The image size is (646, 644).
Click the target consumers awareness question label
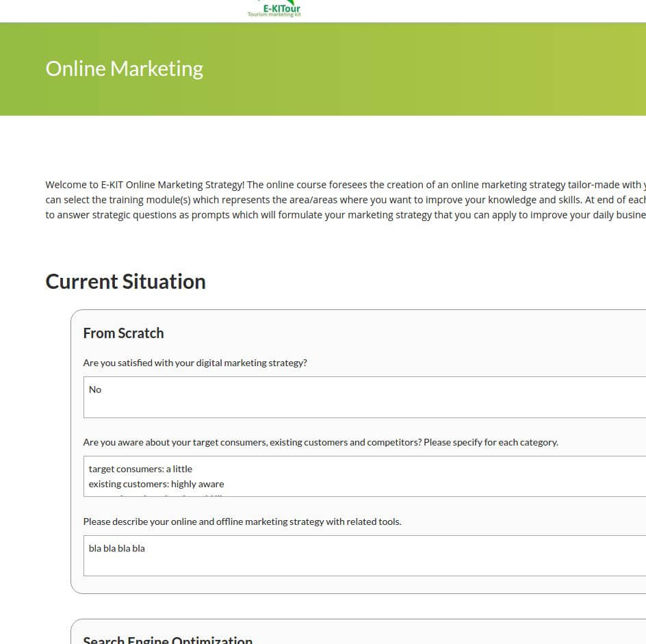tap(320, 442)
